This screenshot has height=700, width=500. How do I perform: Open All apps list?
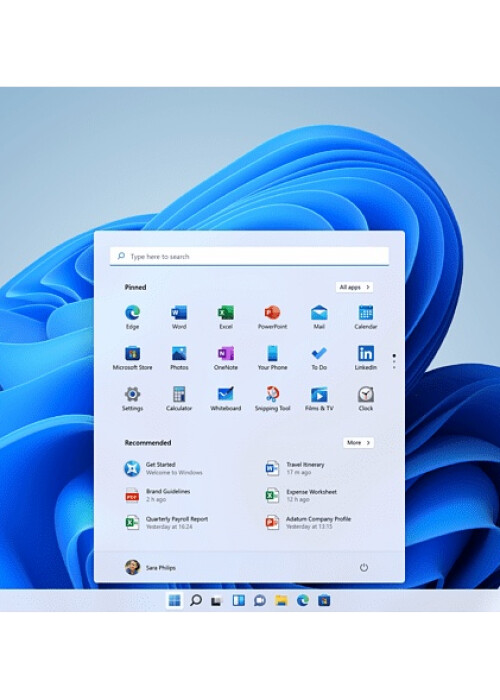click(354, 287)
